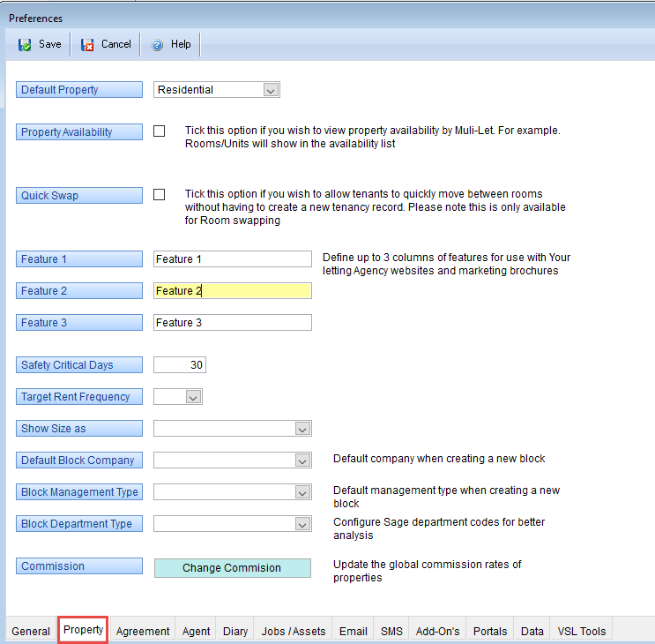Click the Safety Critical Days label
This screenshot has width=655, height=644.
tap(79, 365)
